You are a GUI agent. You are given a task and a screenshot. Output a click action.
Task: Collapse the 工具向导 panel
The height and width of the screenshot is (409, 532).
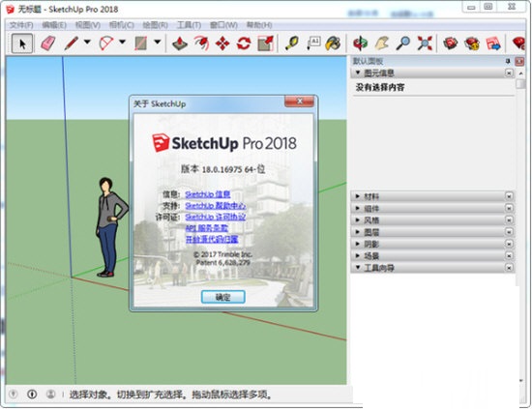pyautogui.click(x=358, y=268)
